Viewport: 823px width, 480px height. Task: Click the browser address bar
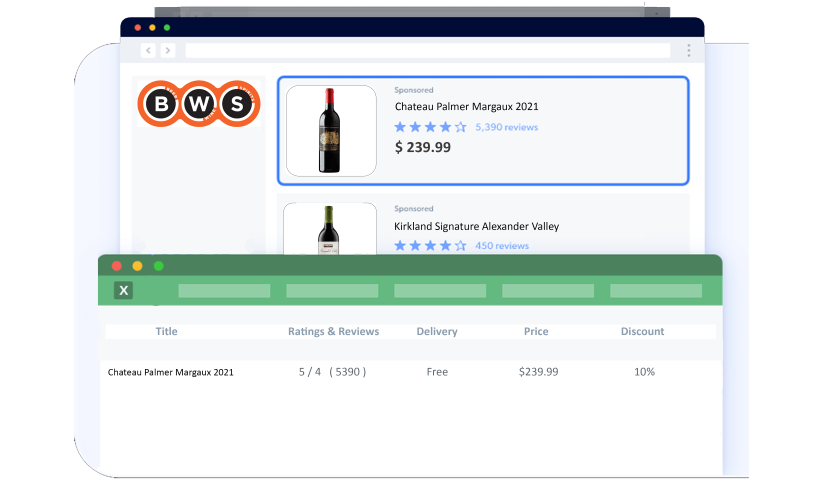(x=428, y=50)
